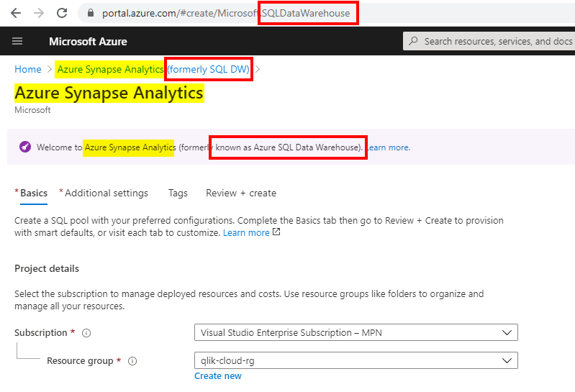
Task: Click the Azure Synapse Analytics page title
Action: 109,93
